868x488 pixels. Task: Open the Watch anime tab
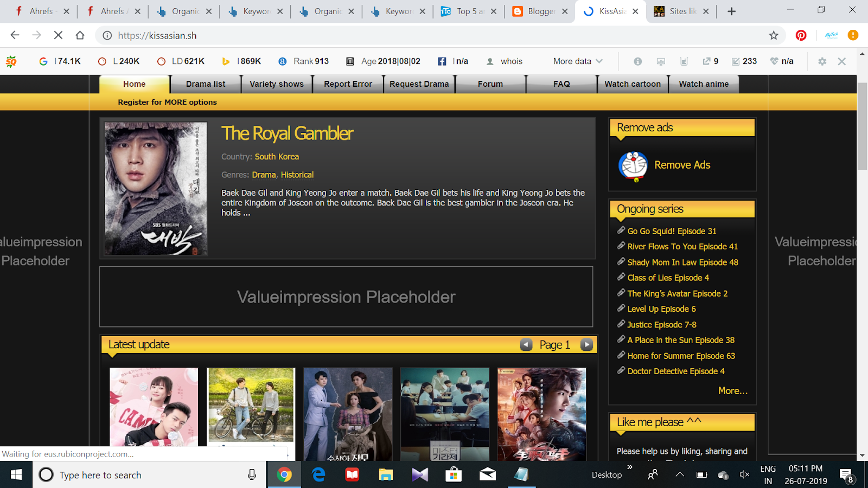[x=704, y=84]
